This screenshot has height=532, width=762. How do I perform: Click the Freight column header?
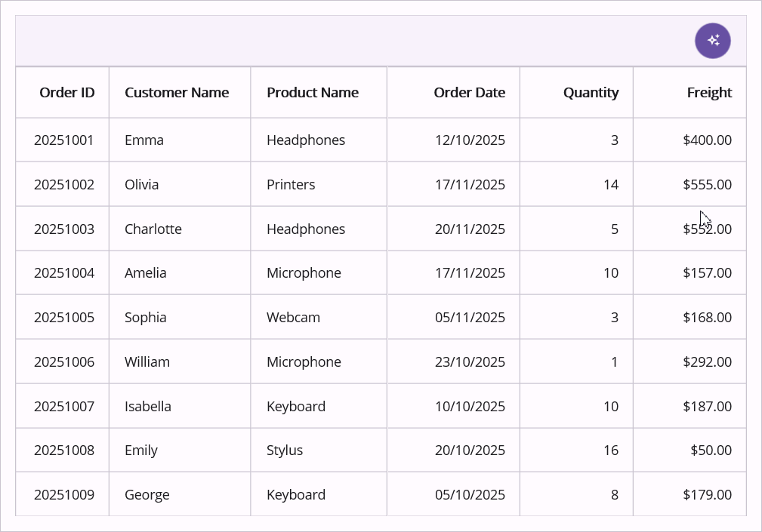point(709,93)
